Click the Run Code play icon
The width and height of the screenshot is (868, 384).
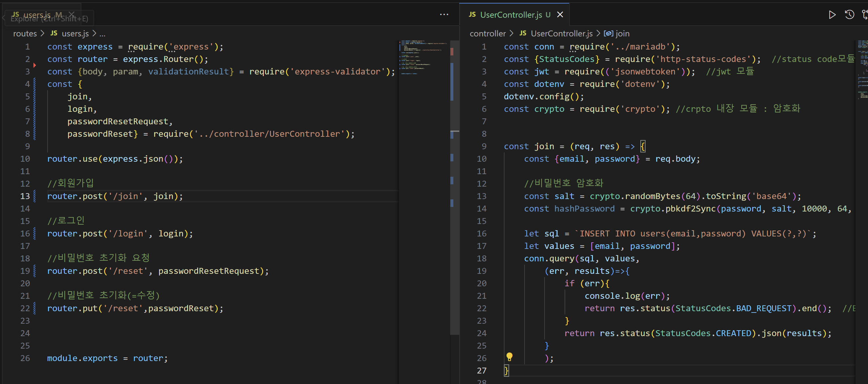832,15
